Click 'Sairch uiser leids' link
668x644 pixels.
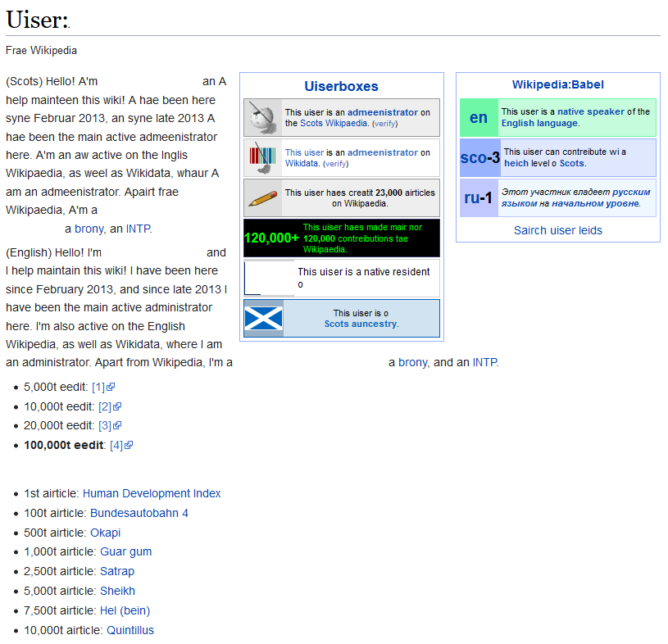click(x=557, y=230)
